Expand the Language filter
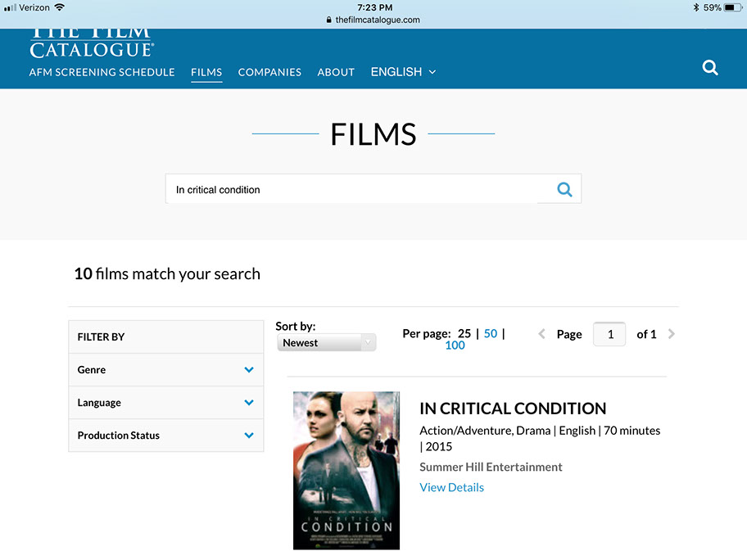747x560 pixels. (x=249, y=403)
